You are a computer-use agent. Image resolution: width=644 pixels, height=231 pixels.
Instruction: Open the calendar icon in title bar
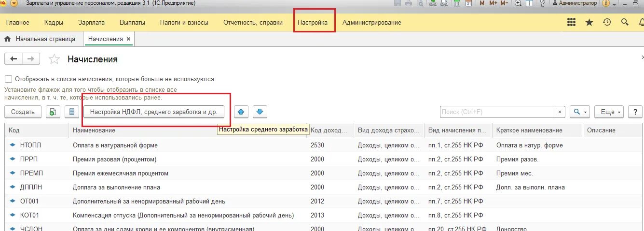[x=469, y=3]
